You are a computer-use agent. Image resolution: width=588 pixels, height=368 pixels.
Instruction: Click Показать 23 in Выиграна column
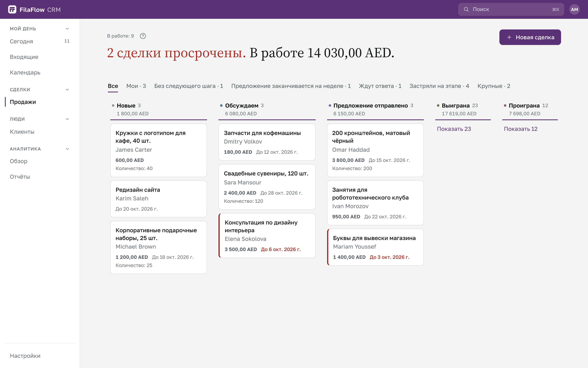pyautogui.click(x=454, y=129)
